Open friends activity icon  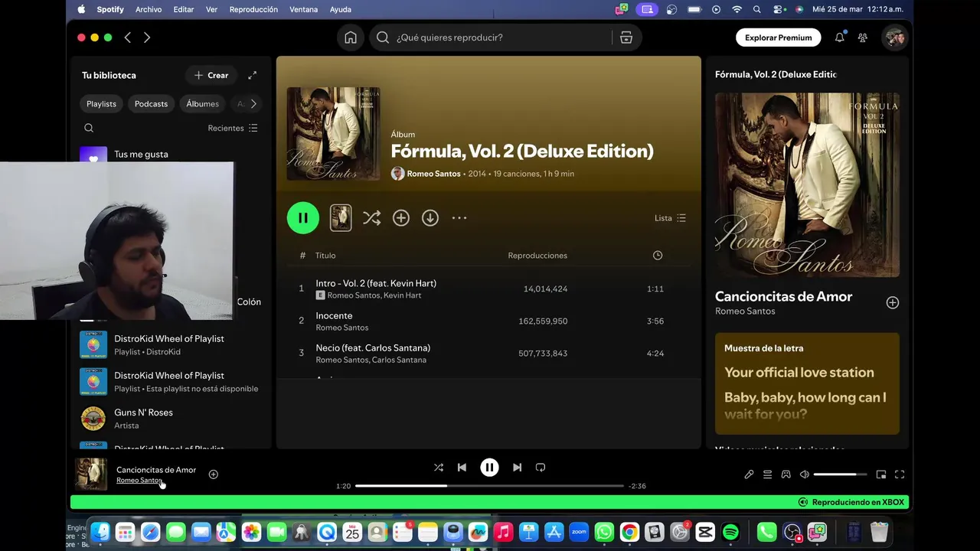coord(863,37)
